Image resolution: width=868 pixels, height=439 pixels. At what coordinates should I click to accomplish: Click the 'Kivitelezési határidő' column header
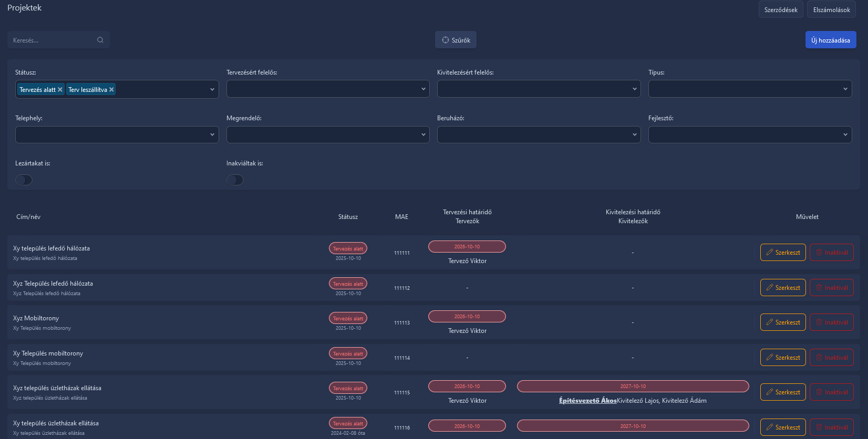[x=633, y=212]
